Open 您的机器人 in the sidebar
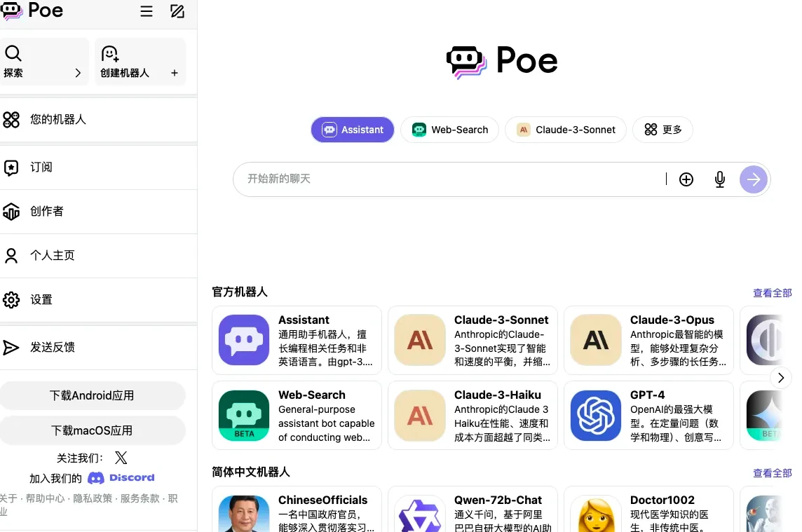This screenshot has width=802, height=532. click(x=98, y=120)
